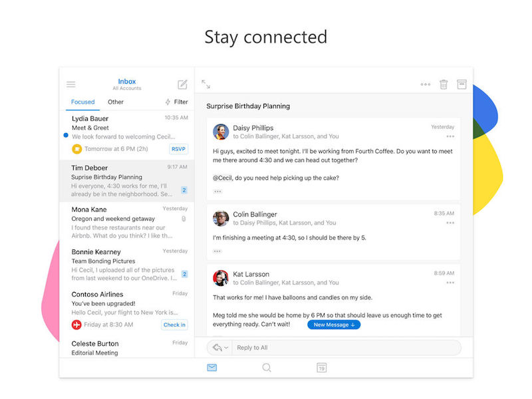Screen dimensions: 532x399
Task: Jump to the New Message pill
Action: click(x=334, y=325)
